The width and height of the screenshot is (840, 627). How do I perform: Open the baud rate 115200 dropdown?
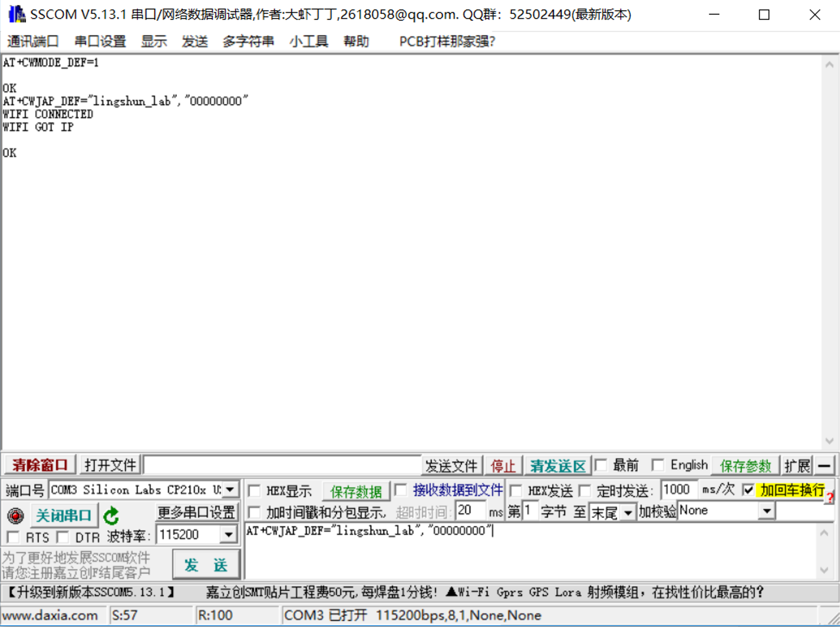pyautogui.click(x=228, y=535)
